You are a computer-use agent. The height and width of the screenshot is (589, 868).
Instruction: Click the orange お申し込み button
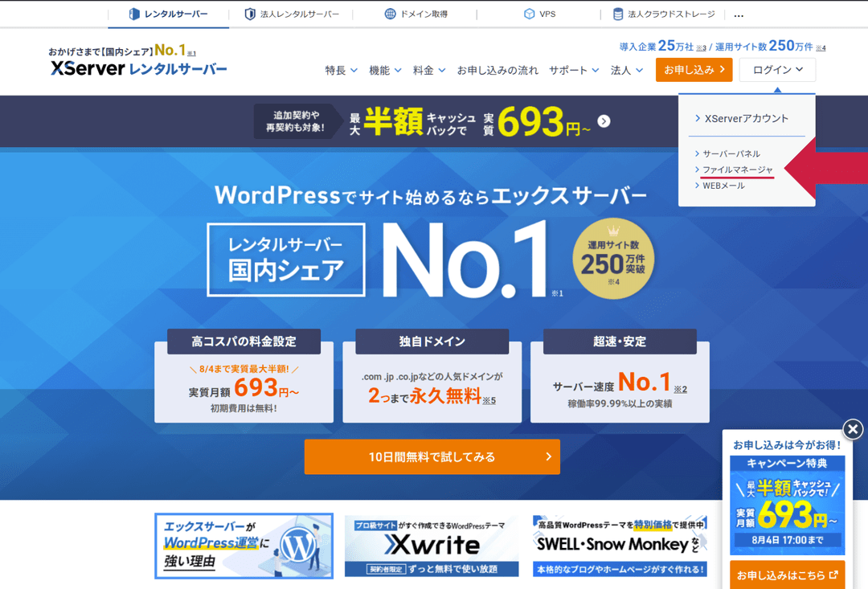(x=694, y=70)
